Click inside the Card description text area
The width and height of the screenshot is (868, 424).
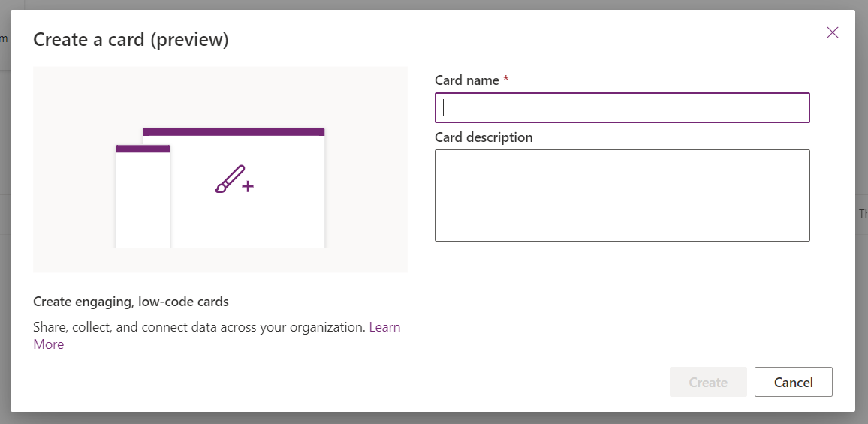click(x=622, y=195)
